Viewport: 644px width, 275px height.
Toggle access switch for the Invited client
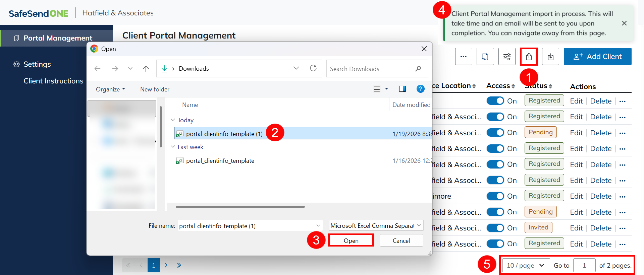(495, 228)
